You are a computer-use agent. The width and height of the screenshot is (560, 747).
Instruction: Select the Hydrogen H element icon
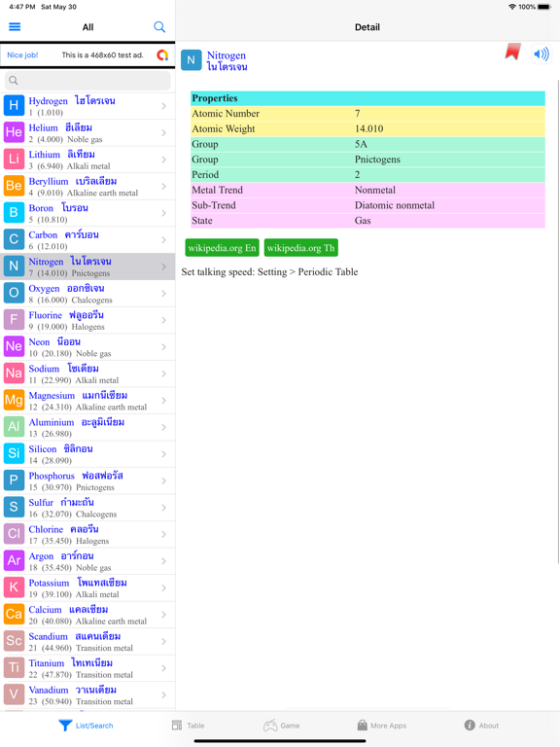tap(14, 105)
